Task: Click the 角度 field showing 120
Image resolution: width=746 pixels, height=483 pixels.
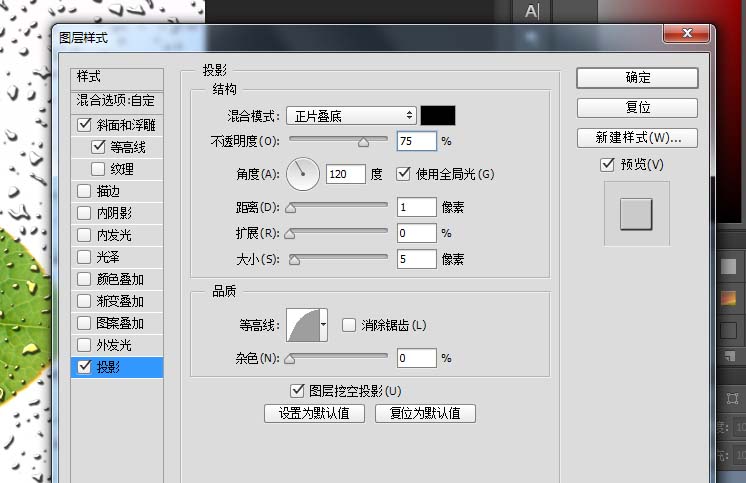Action: (x=345, y=174)
